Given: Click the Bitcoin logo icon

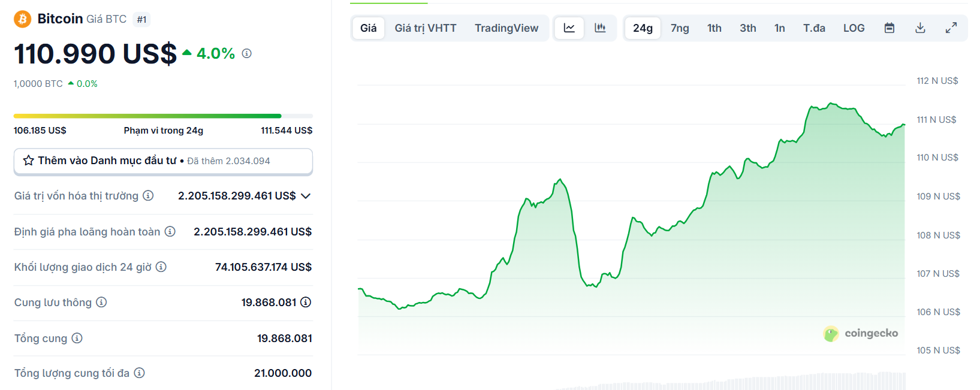Looking at the screenshot, I should pos(23,19).
